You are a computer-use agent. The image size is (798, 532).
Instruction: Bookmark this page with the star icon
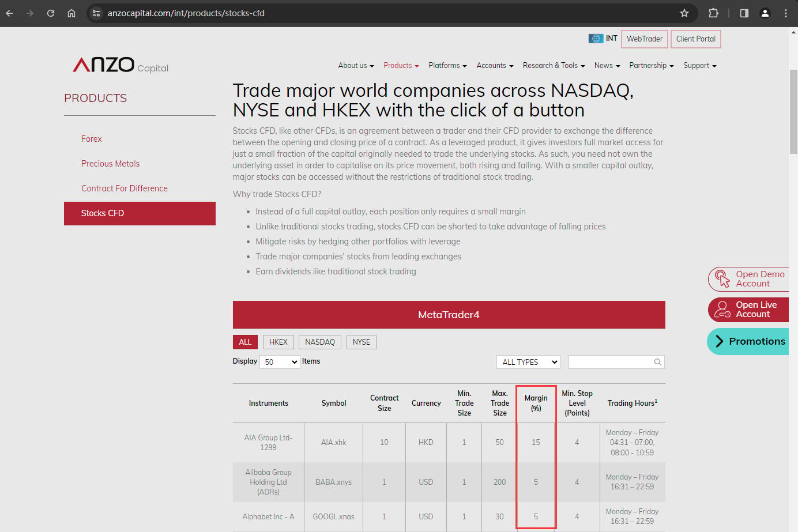(x=684, y=13)
